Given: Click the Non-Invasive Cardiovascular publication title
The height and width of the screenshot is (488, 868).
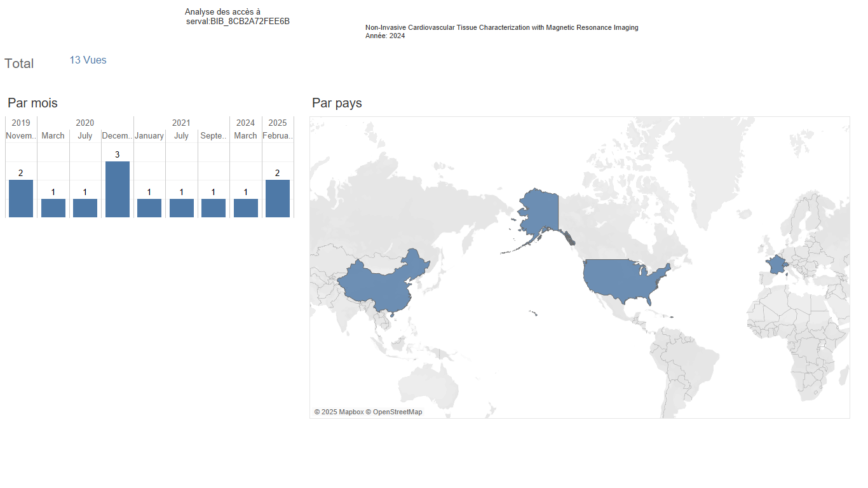Looking at the screenshot, I should 502,27.
